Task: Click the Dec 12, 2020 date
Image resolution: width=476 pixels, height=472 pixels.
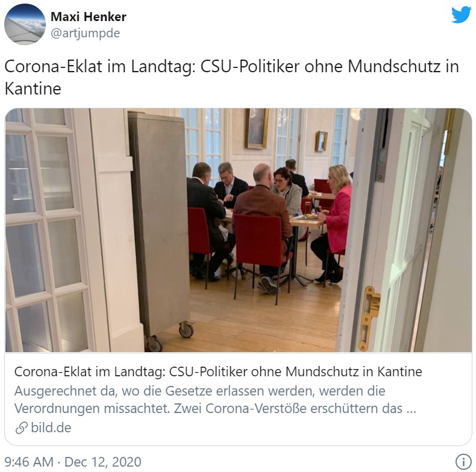Action: [x=103, y=462]
